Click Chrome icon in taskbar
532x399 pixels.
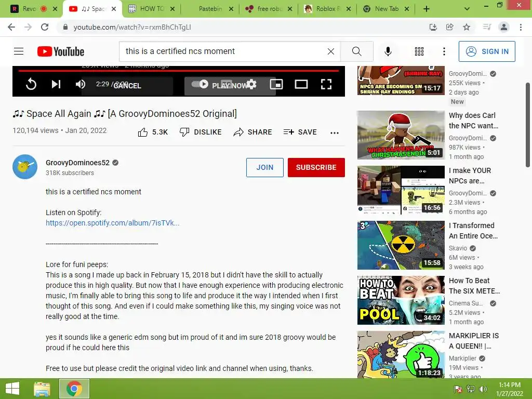(x=74, y=389)
